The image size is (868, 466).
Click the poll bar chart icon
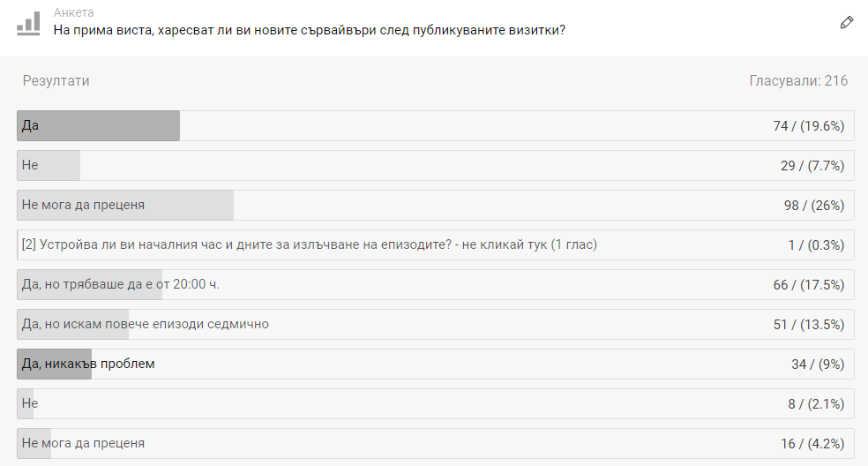pyautogui.click(x=28, y=23)
